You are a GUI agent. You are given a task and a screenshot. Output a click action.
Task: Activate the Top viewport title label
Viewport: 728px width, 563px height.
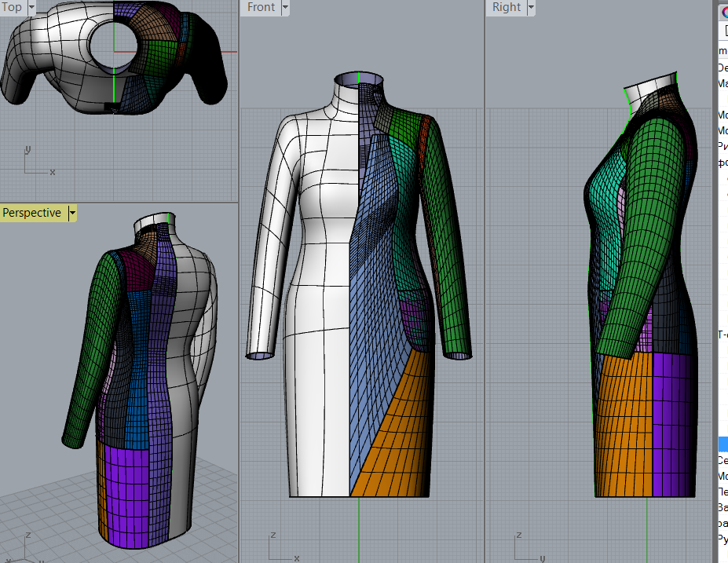pos(12,7)
